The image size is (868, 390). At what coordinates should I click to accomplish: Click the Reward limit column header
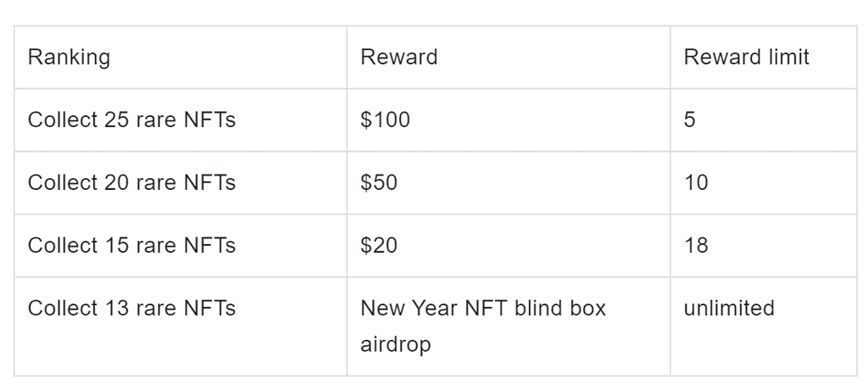[746, 58]
